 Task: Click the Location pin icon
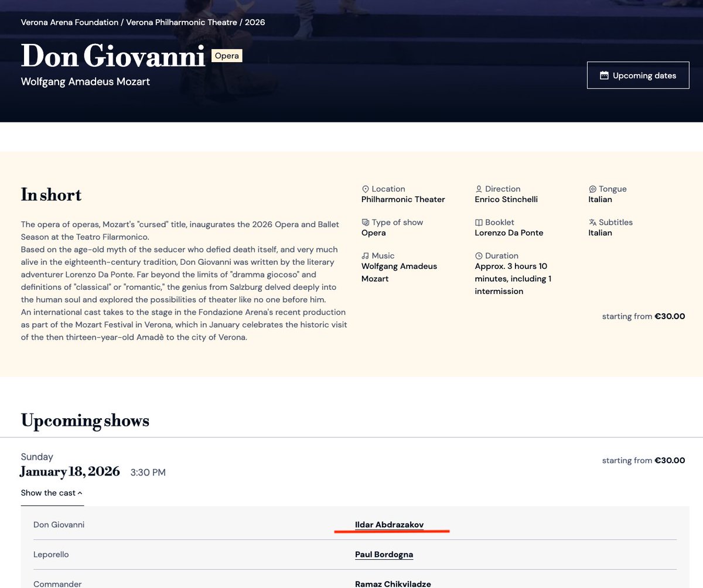pos(366,189)
